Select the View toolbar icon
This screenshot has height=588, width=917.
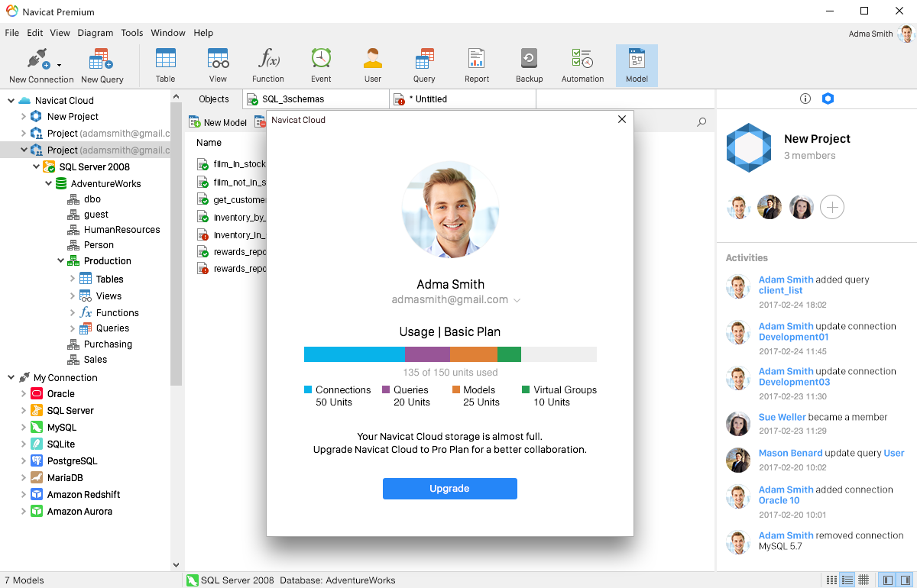pos(218,58)
